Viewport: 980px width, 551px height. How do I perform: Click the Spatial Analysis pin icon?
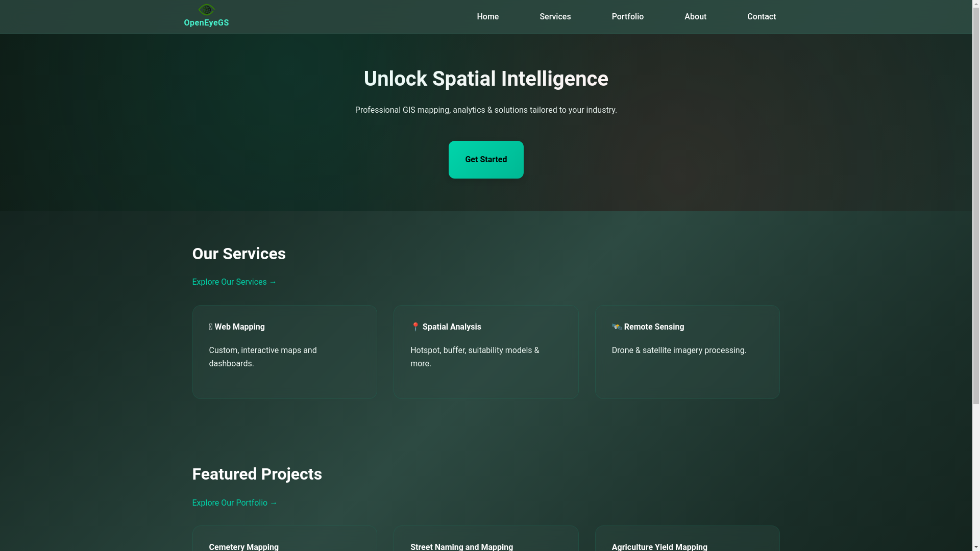coord(415,327)
